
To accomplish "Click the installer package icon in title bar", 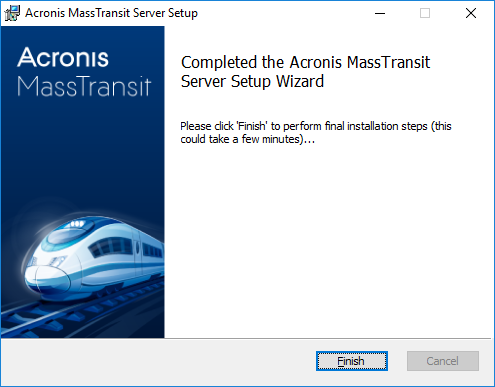I will (12, 13).
